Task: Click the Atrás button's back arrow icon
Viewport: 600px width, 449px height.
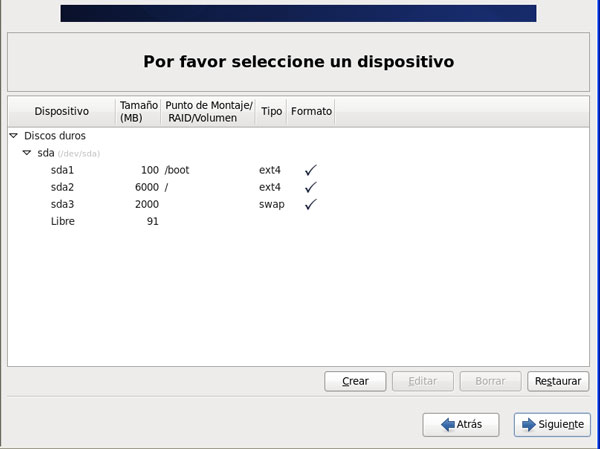Action: 449,424
